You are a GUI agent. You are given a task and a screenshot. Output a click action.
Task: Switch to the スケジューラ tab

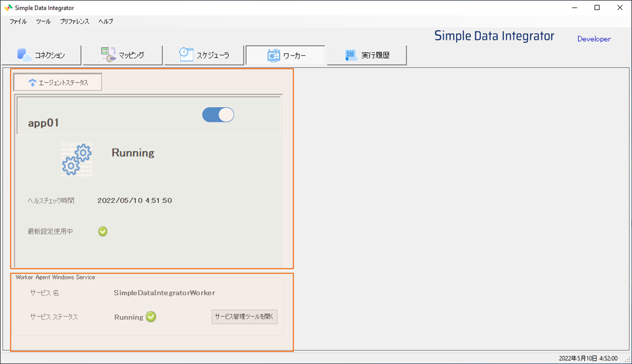coord(204,55)
